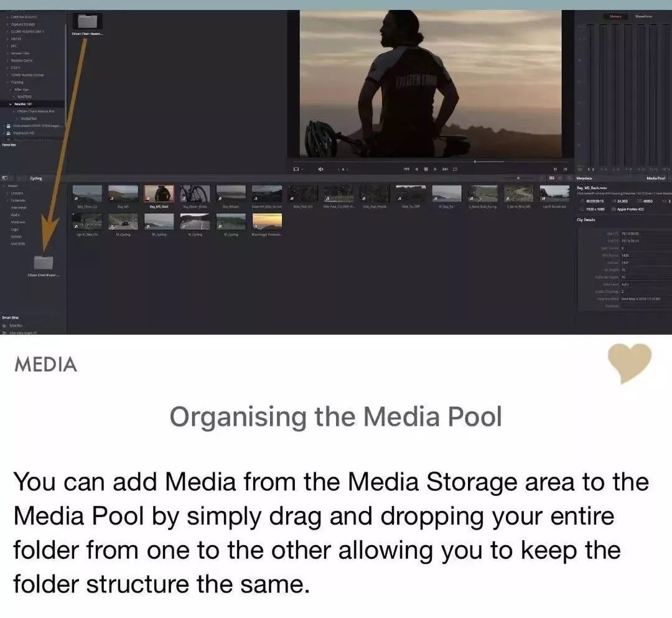Collapse the Resolve 101 folder
Screen dimensions: 672x618
point(11,104)
